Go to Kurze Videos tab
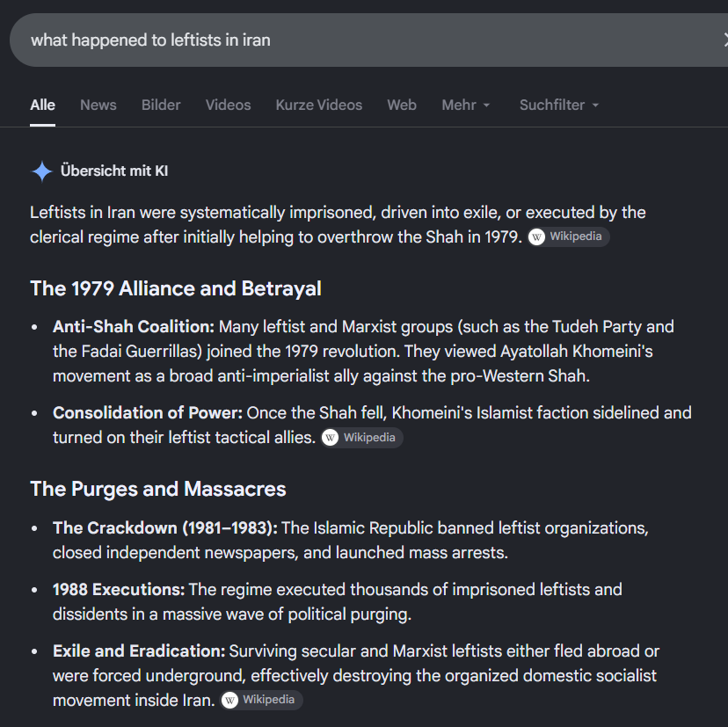The width and height of the screenshot is (728, 727). [319, 105]
